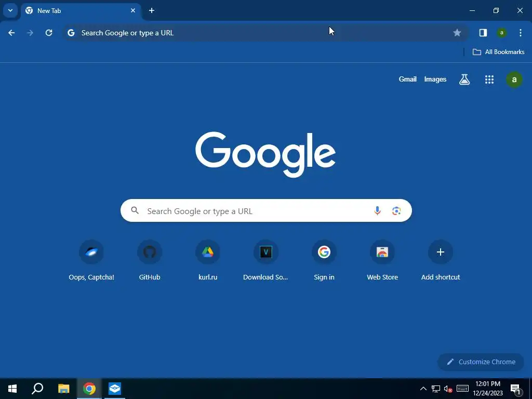
Task: Open the Web Store shortcut
Action: point(382,261)
